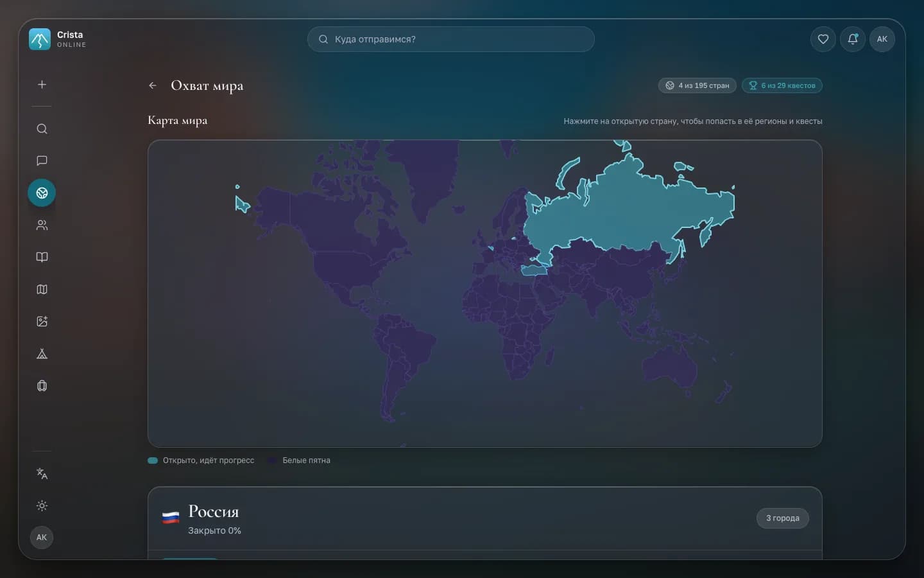Open the AK profile avatar in header
This screenshot has height=578, width=924.
[x=882, y=39]
